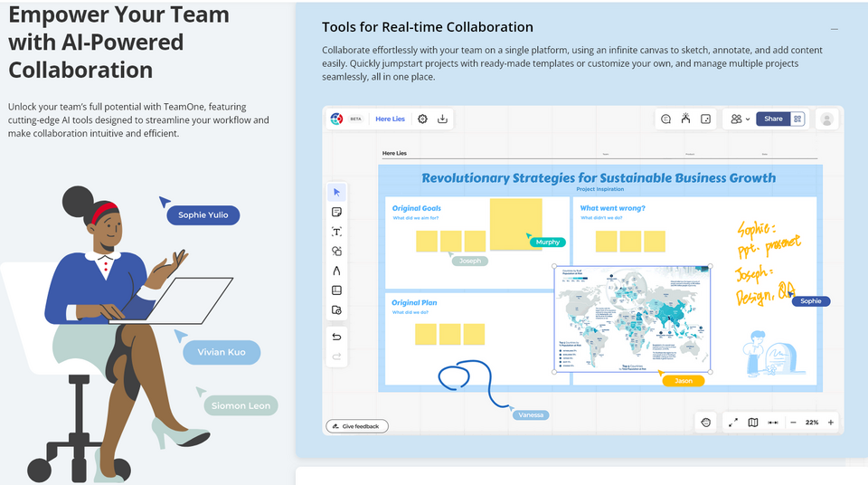This screenshot has width=868, height=485.
Task: Click the Original Goals heading
Action: (x=416, y=208)
